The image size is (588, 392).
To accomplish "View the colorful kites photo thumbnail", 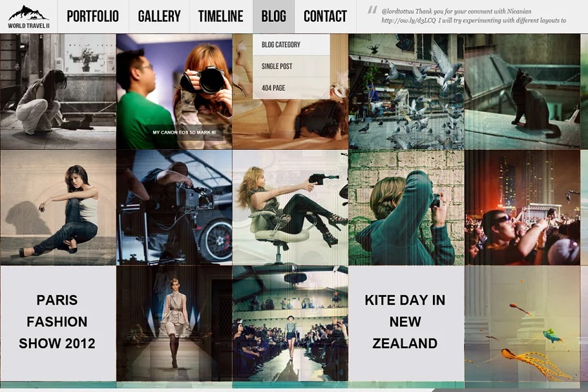I will click(x=522, y=324).
